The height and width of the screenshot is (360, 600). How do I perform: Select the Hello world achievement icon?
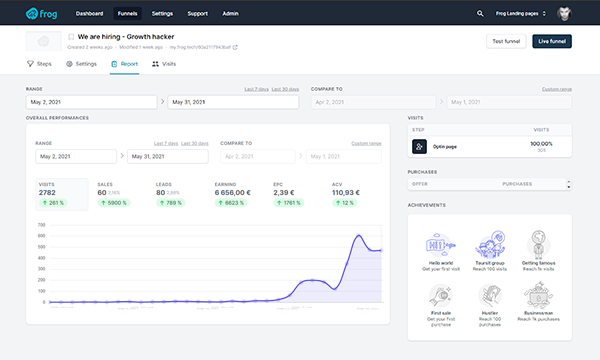(x=440, y=245)
